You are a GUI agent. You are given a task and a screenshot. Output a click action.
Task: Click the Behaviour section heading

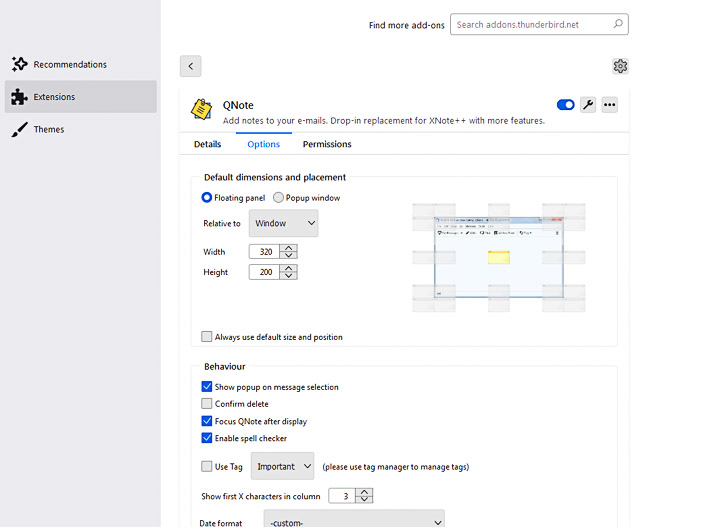coord(225,366)
